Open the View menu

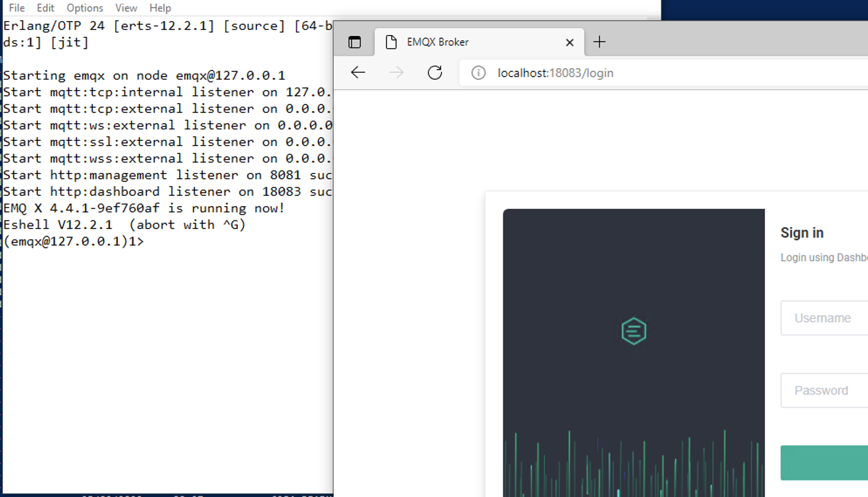(x=126, y=8)
